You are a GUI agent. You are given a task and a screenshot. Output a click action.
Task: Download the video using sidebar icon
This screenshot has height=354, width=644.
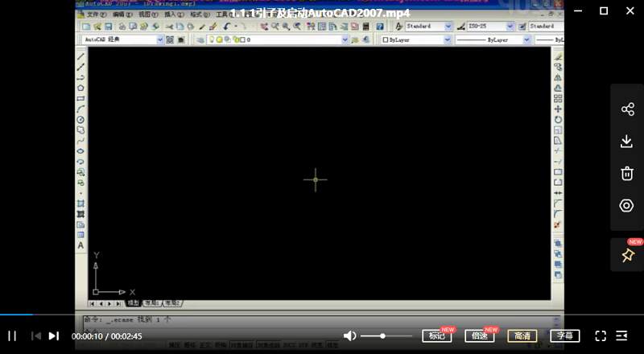(627, 142)
